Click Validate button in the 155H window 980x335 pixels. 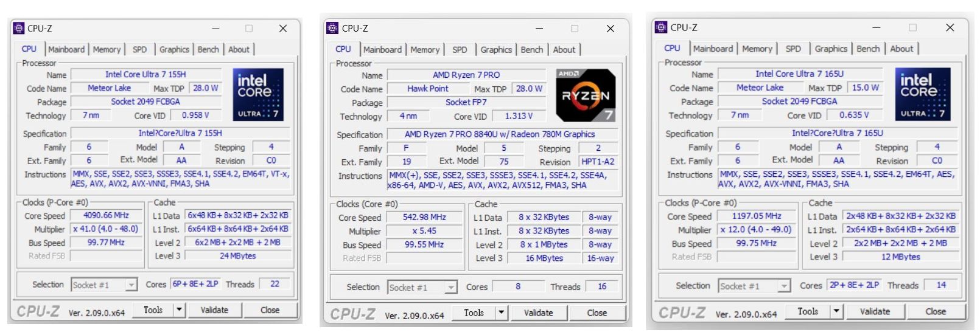pos(214,310)
